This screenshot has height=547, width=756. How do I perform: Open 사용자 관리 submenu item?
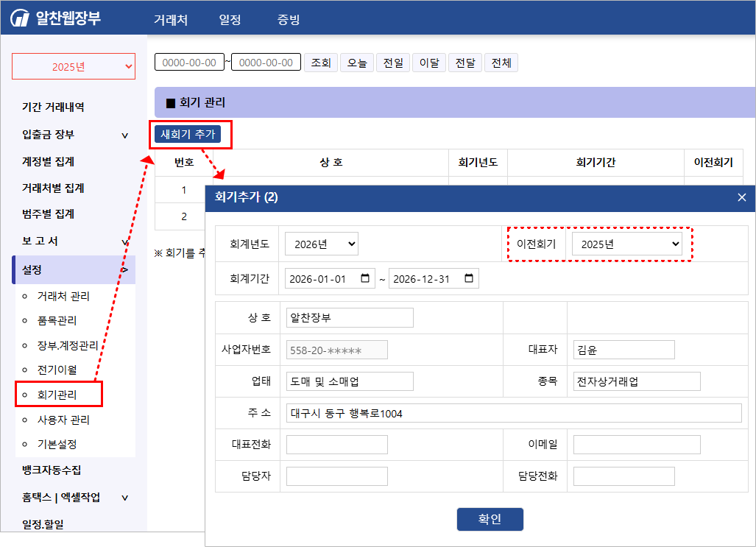(63, 420)
